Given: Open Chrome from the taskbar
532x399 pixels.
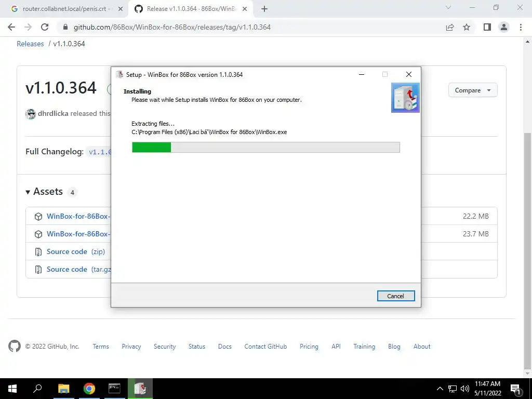Looking at the screenshot, I should (x=89, y=389).
